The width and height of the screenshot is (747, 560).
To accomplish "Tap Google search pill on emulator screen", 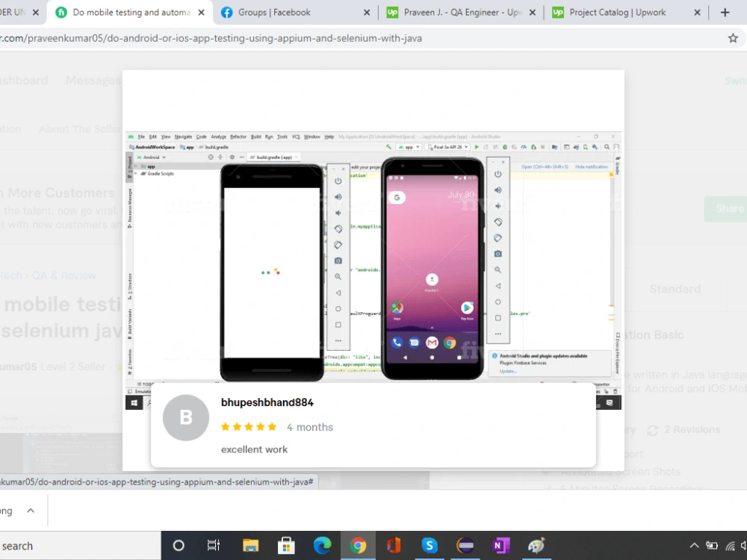I will 397,197.
